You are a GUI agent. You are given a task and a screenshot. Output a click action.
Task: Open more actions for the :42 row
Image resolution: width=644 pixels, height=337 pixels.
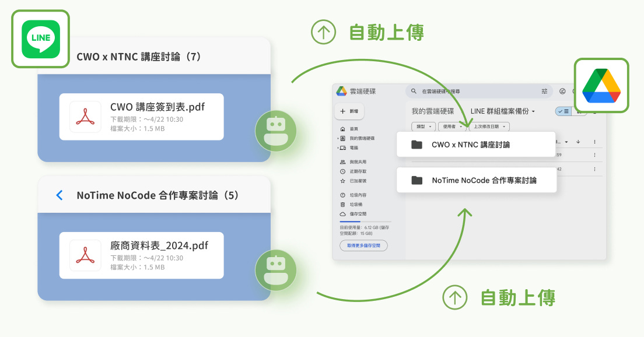(594, 169)
